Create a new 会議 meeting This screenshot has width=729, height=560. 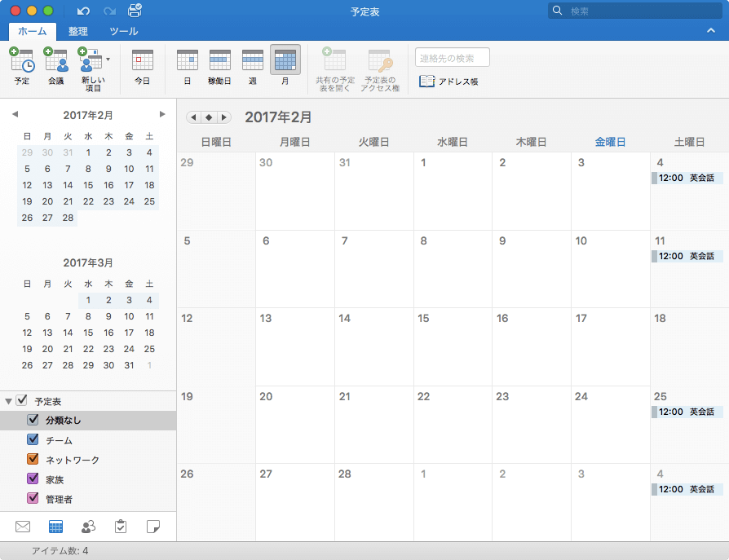coord(56,65)
